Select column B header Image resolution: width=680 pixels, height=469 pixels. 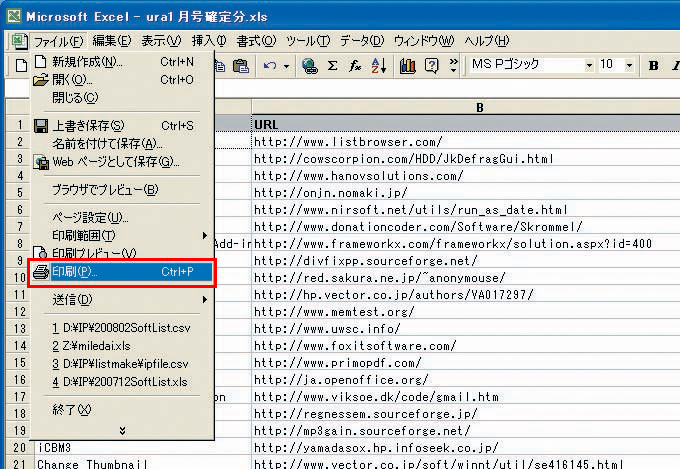(466, 108)
